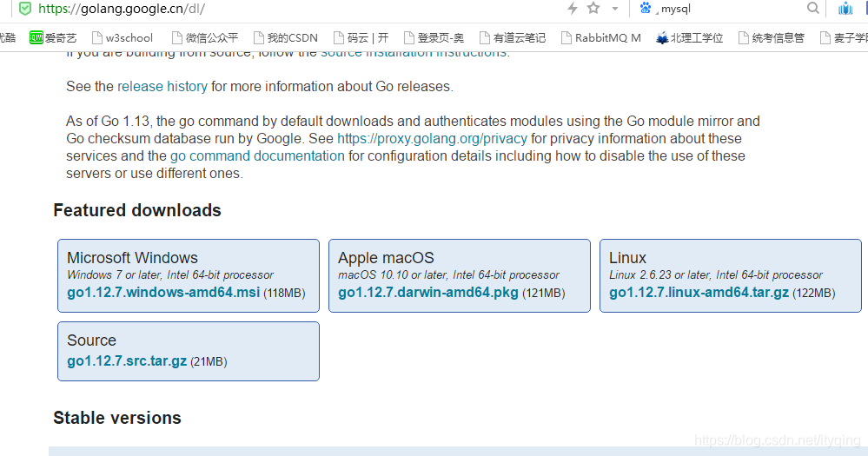Image resolution: width=868 pixels, height=456 pixels.
Task: Open the 登录页-奥 bookmark
Action: (434, 37)
